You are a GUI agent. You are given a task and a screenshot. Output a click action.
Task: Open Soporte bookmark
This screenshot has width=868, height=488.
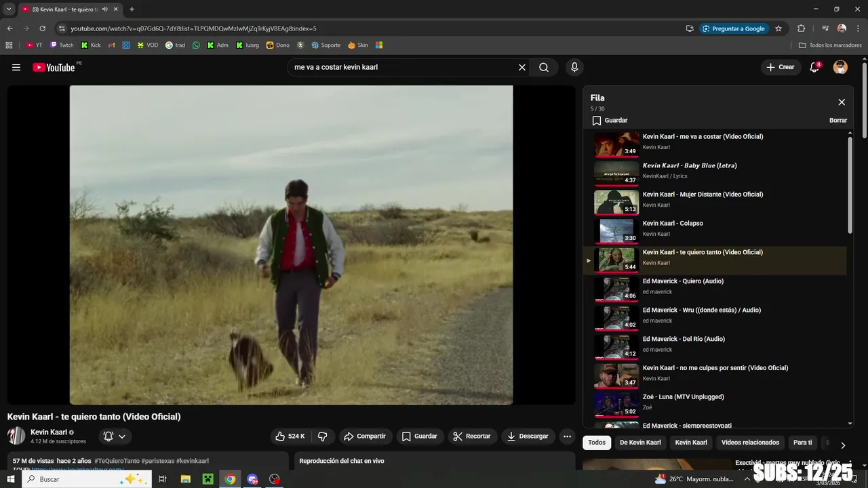tap(326, 45)
